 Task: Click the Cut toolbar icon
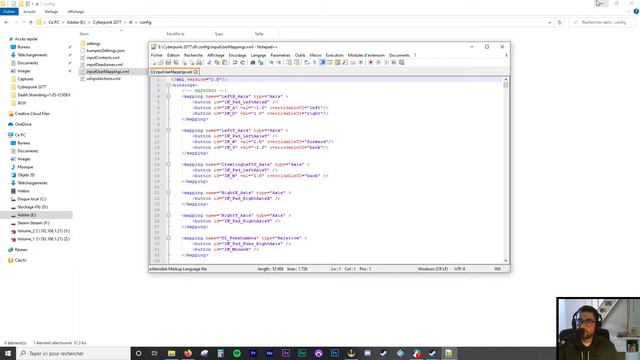coord(209,62)
